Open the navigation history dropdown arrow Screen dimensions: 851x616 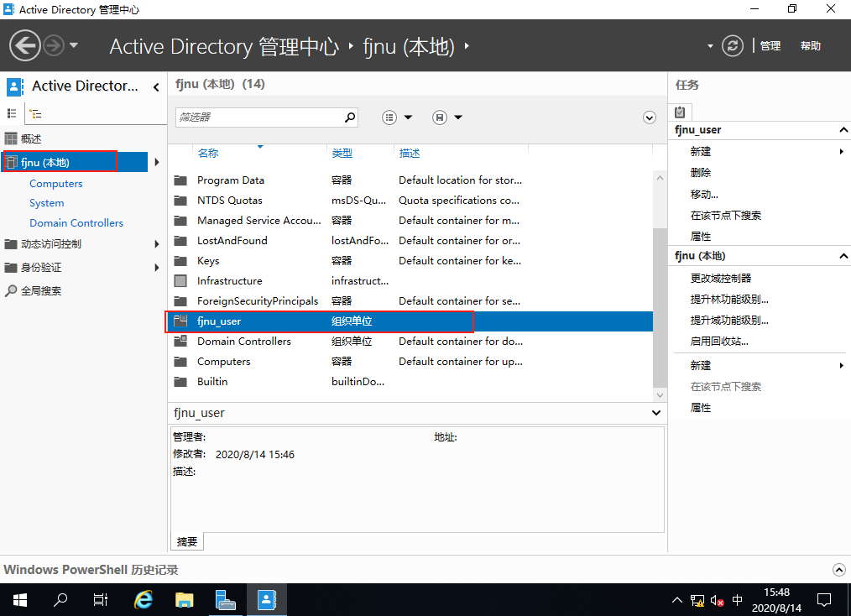tap(74, 45)
